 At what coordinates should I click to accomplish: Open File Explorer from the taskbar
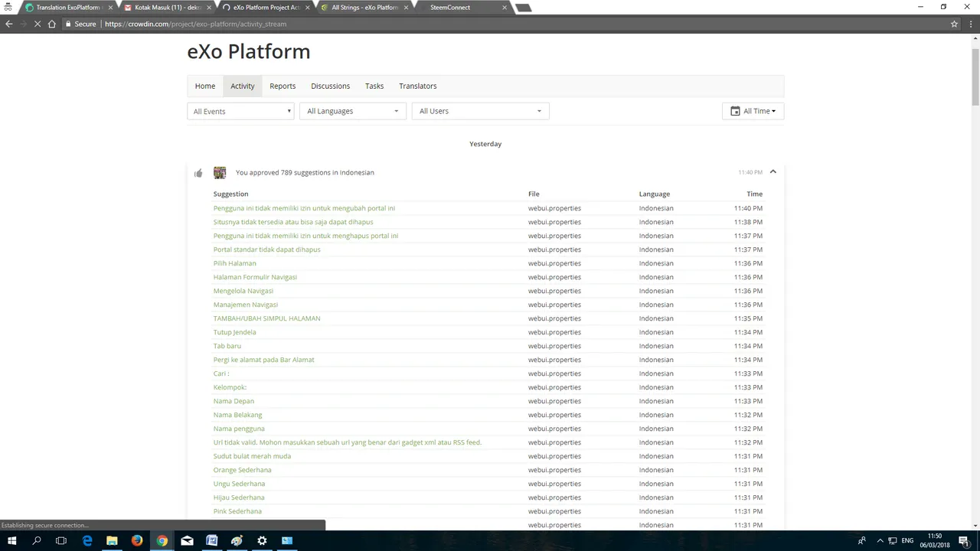tap(112, 540)
